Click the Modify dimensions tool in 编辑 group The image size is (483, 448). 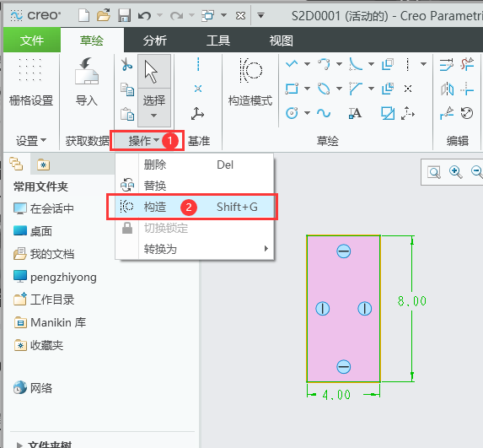click(x=447, y=64)
